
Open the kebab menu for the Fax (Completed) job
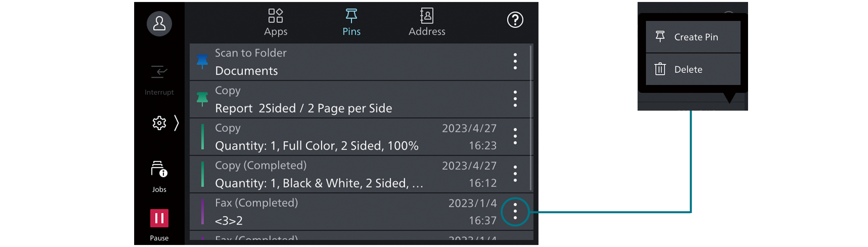(x=515, y=212)
